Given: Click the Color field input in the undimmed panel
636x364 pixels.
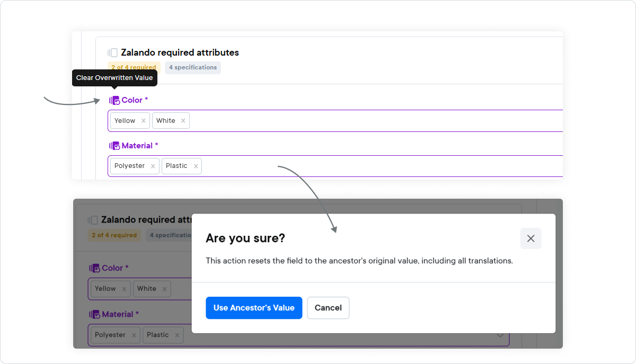Looking at the screenshot, I should [x=335, y=121].
